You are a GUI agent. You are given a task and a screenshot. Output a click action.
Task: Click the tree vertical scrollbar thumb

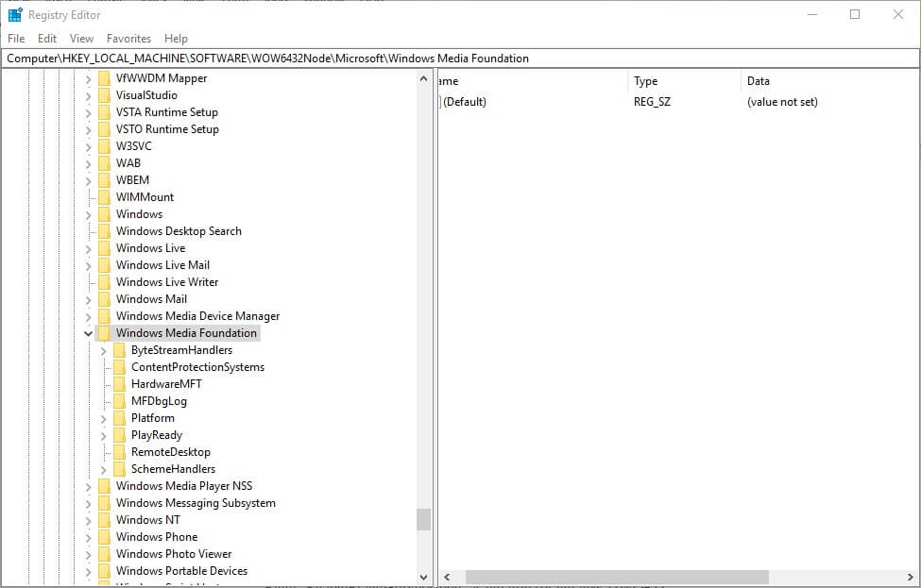423,519
